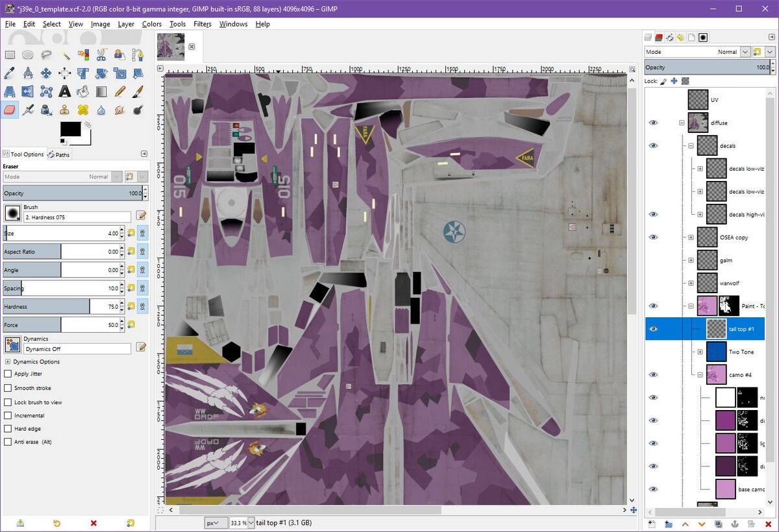The image size is (779, 532).
Task: Open the px units dropdown
Action: pyautogui.click(x=216, y=522)
